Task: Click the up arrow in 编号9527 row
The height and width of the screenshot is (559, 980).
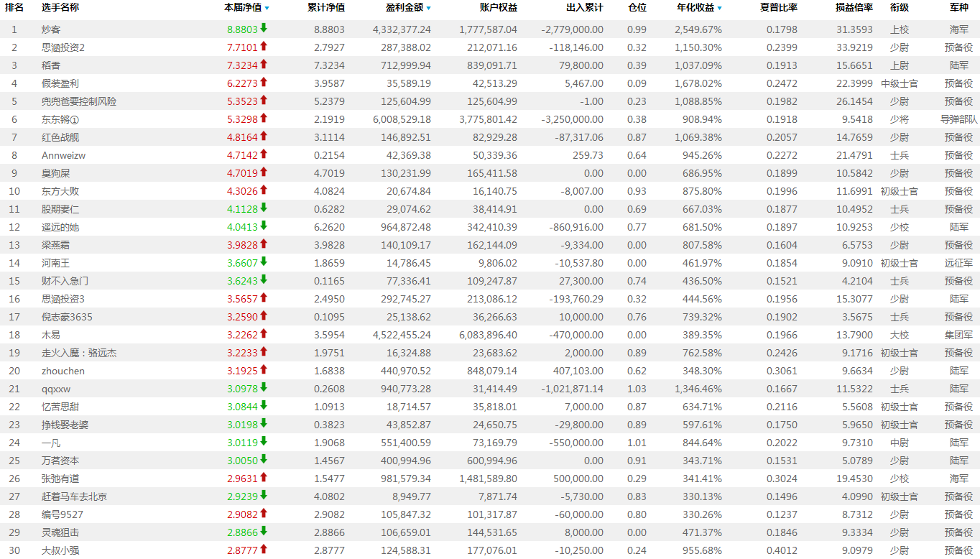Action: pos(264,513)
